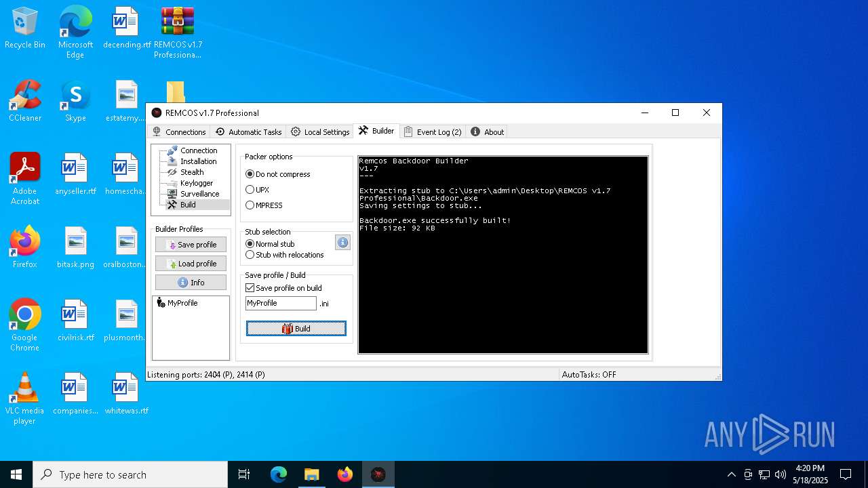
Task: Click the network tray icon
Action: (x=764, y=474)
